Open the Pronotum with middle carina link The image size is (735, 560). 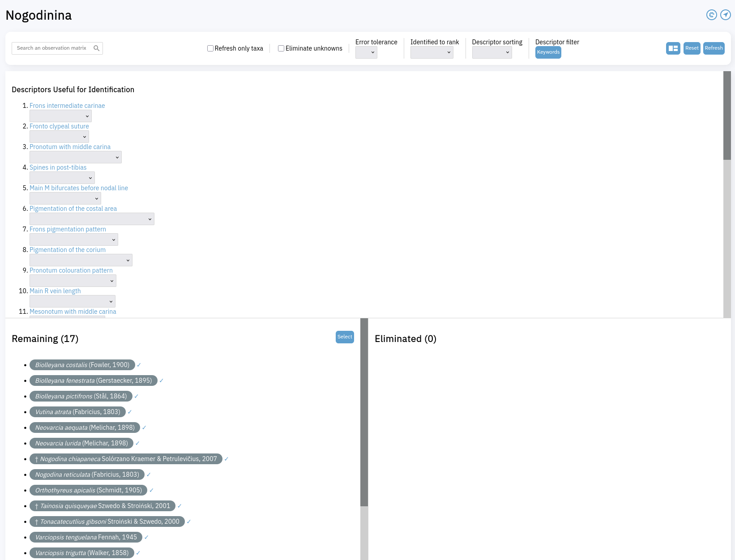(x=70, y=147)
